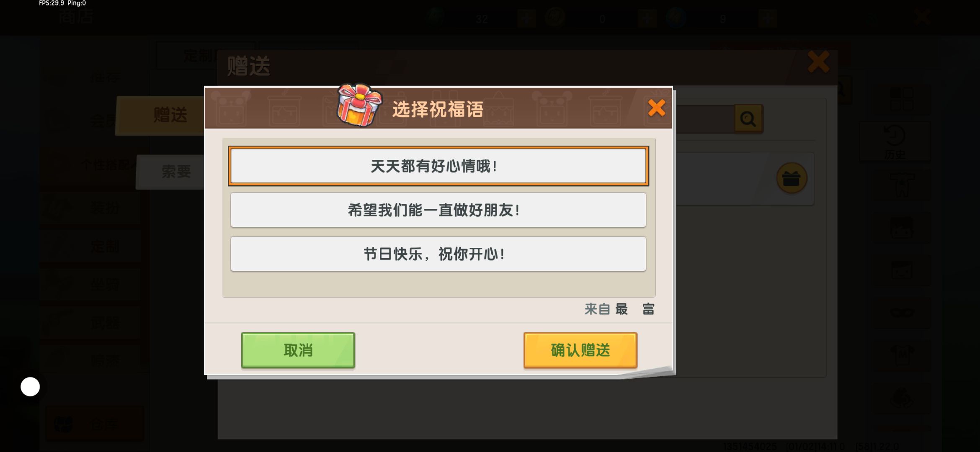
Task: Confirm gift with 确认赠送 button
Action: 580,350
